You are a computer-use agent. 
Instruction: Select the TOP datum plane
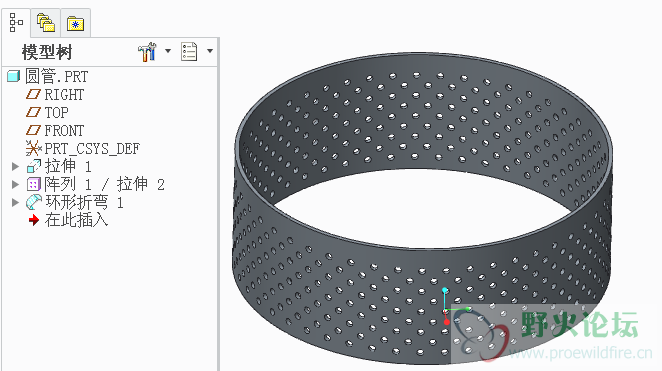point(47,113)
